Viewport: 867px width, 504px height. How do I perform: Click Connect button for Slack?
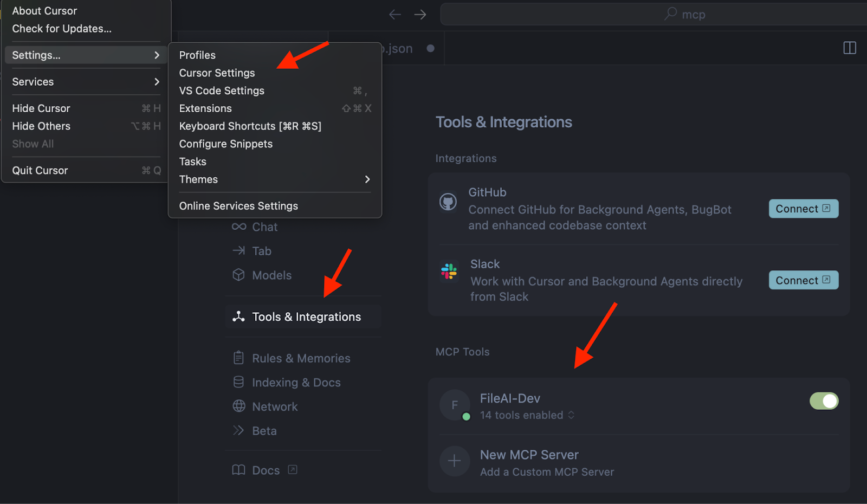click(804, 280)
